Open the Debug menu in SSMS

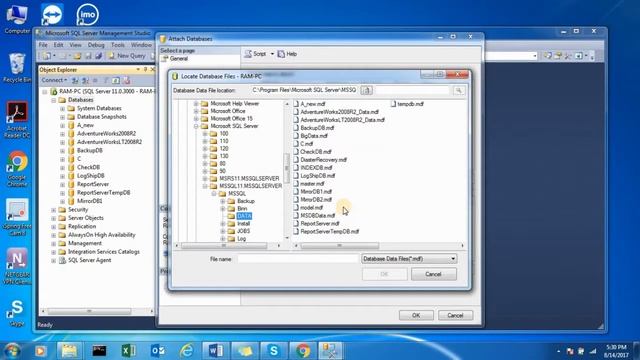(x=96, y=45)
